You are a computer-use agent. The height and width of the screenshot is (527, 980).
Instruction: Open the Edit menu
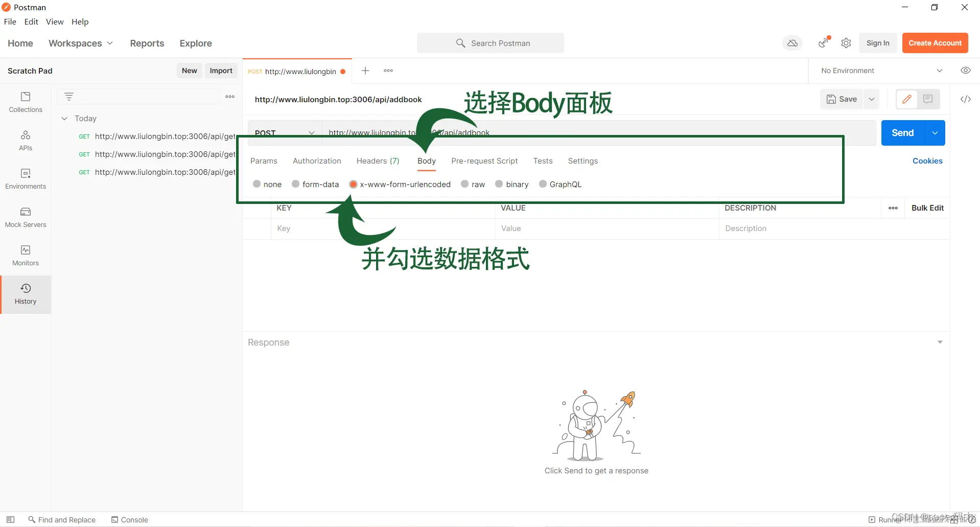pyautogui.click(x=31, y=21)
